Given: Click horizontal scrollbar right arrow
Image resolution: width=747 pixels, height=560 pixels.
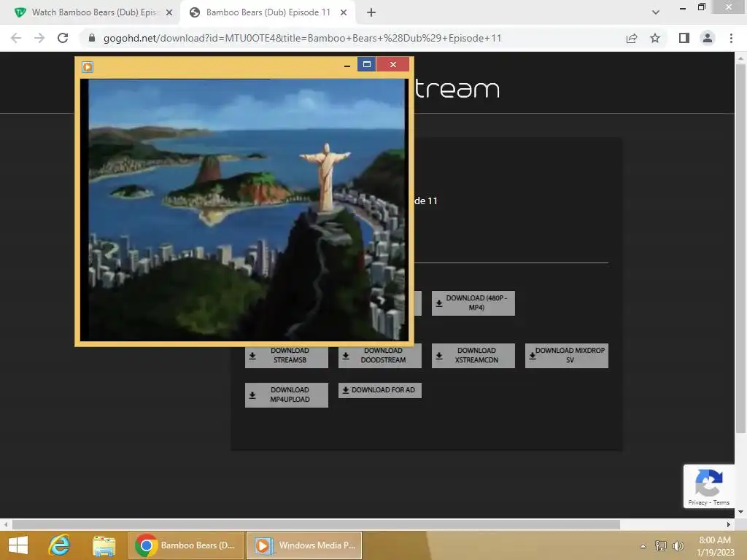Looking at the screenshot, I should (x=729, y=524).
